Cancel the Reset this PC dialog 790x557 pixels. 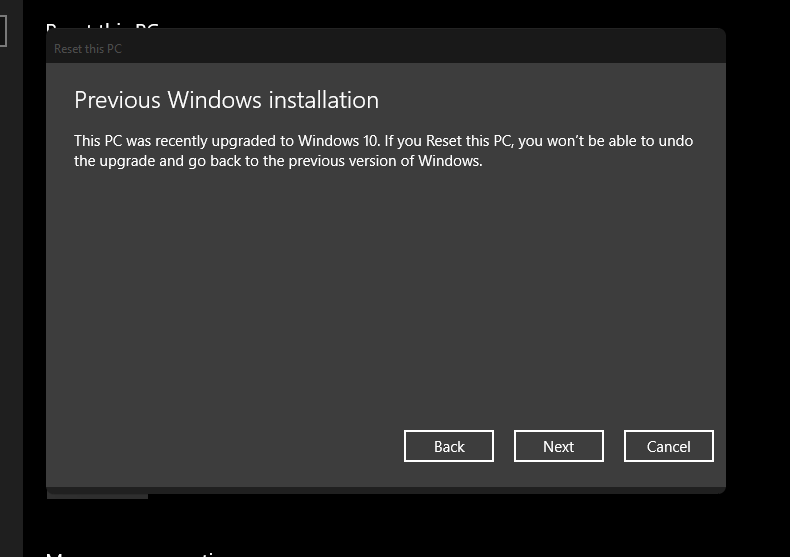(669, 446)
